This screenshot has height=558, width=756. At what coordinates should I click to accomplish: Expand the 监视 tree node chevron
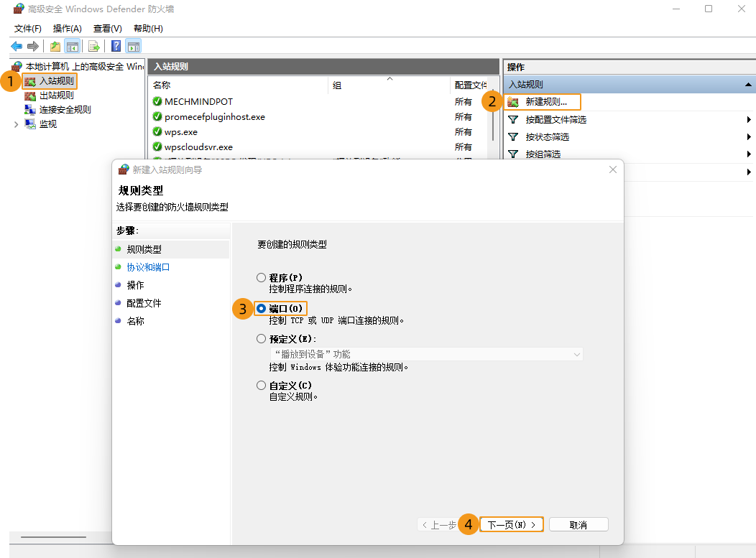(x=16, y=124)
